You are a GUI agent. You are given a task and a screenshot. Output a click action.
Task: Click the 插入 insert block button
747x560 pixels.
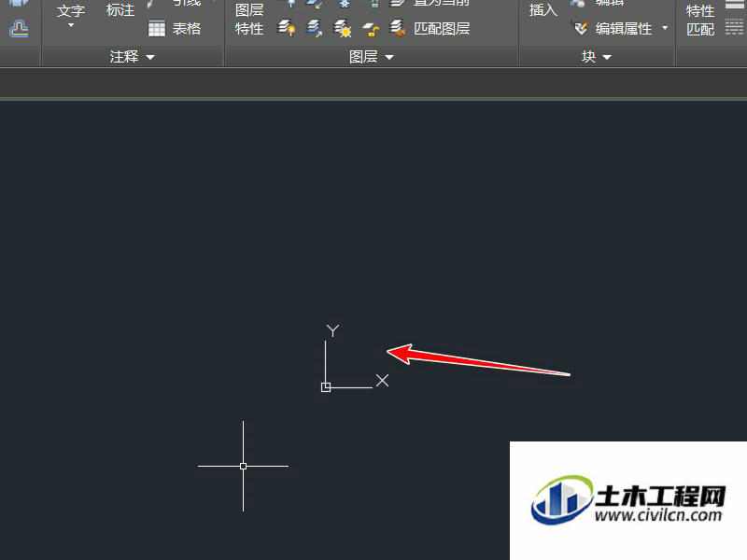tap(543, 9)
